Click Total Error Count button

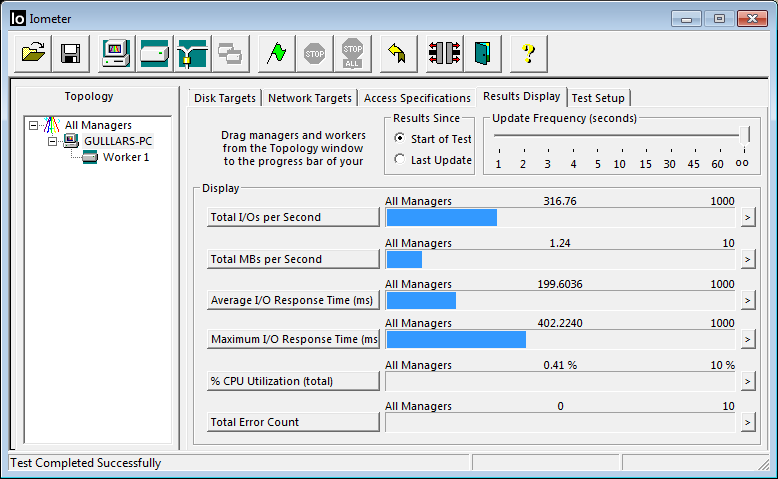tap(293, 422)
